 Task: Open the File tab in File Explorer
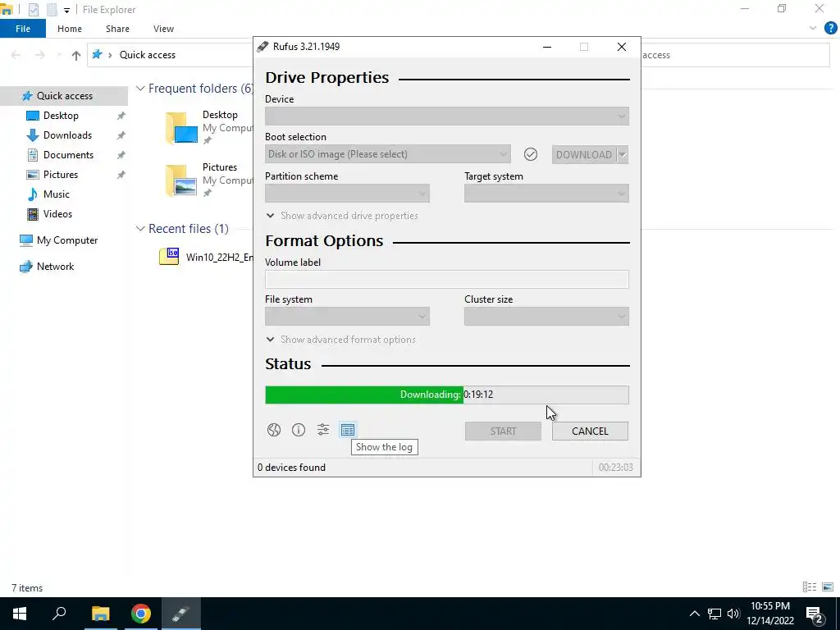point(23,29)
